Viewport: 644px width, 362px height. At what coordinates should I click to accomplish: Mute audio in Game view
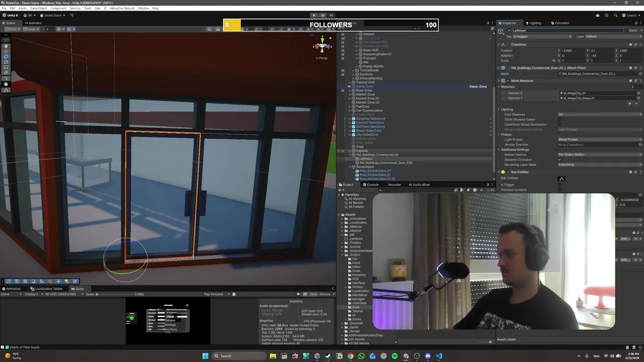pos(298,294)
